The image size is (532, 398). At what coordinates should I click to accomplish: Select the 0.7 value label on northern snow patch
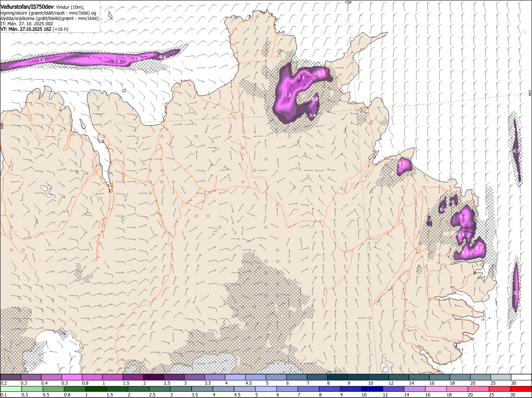point(321,73)
